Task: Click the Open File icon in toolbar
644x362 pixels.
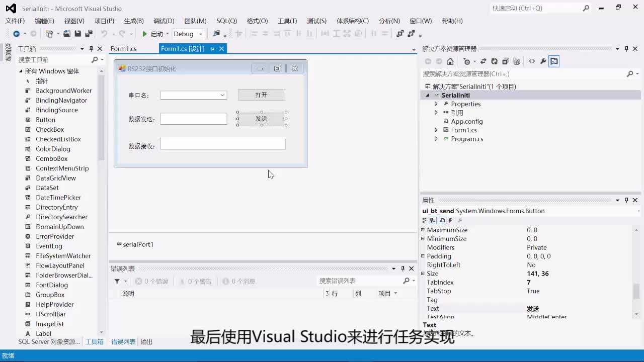Action: (x=66, y=34)
